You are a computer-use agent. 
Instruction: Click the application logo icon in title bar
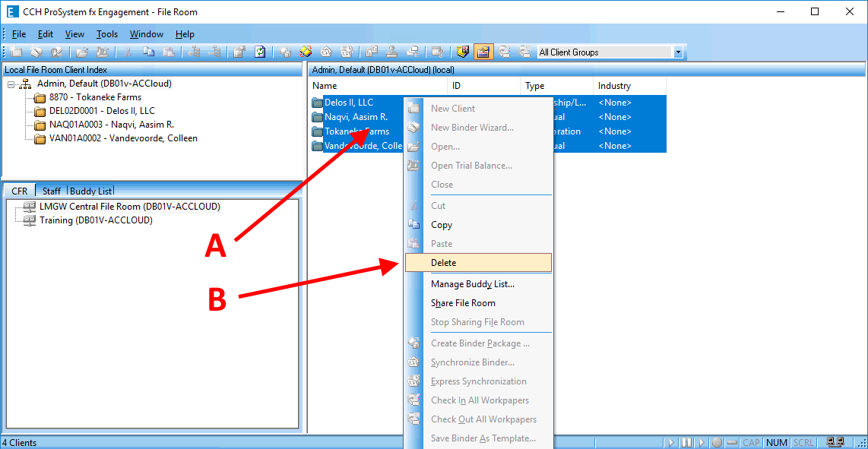point(11,11)
